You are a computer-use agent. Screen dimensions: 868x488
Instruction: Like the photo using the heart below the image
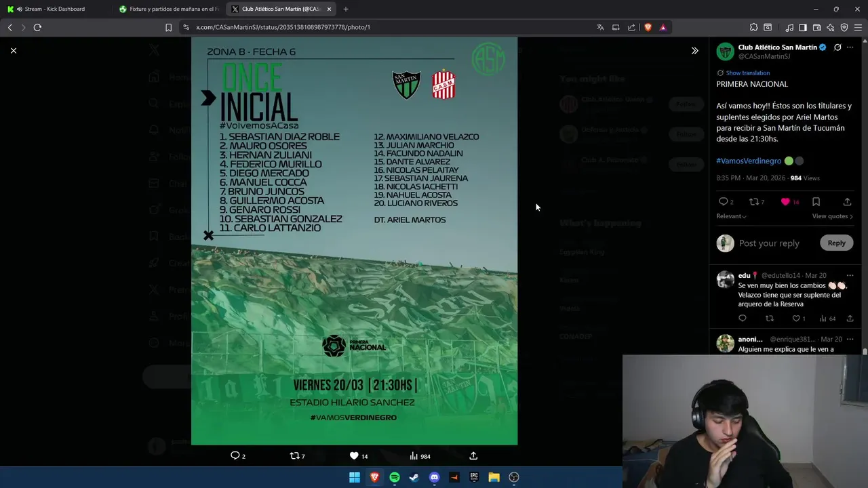coord(354,455)
